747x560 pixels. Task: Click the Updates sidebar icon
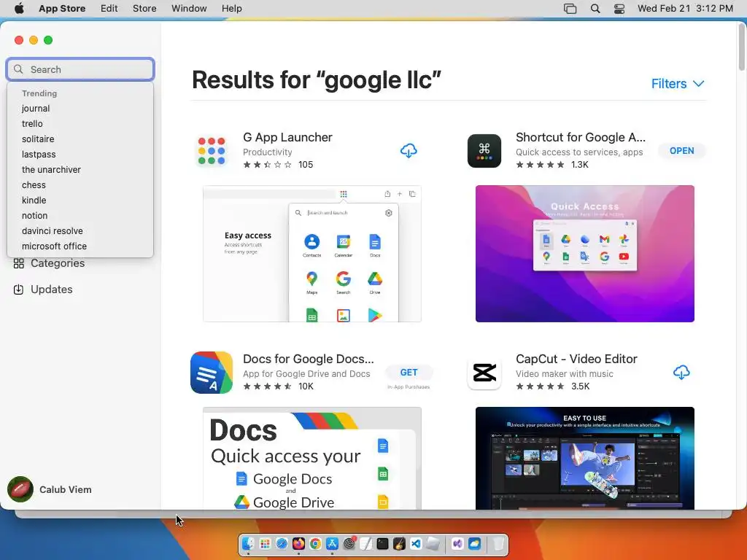click(x=18, y=289)
